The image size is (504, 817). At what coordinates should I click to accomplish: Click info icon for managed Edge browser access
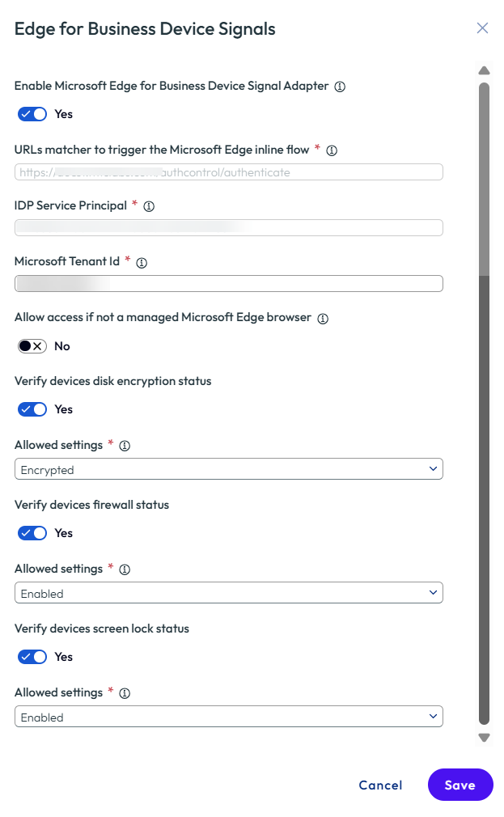pyautogui.click(x=323, y=319)
